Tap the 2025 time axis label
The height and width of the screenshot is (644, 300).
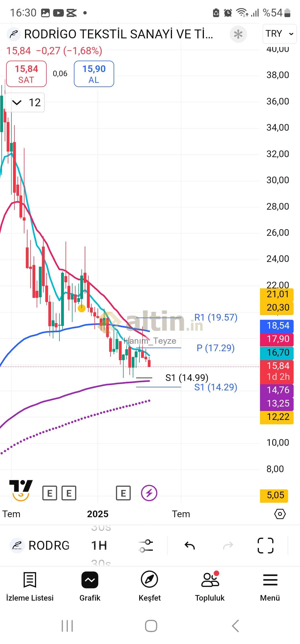coord(98,514)
